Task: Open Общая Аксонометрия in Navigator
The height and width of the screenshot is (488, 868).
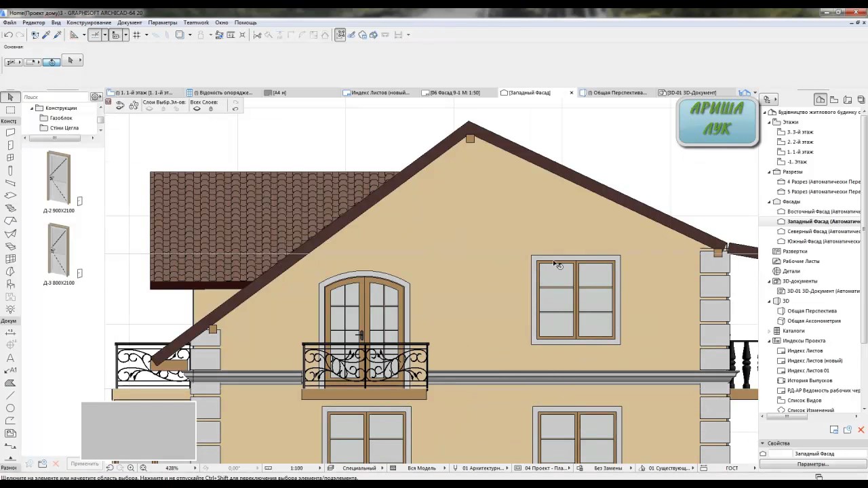Action: (813, 321)
